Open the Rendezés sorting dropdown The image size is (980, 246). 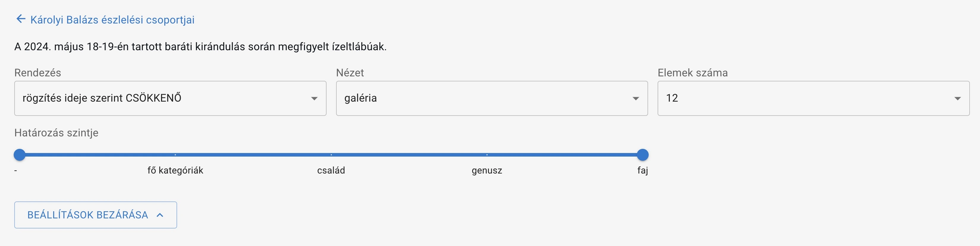(x=170, y=98)
